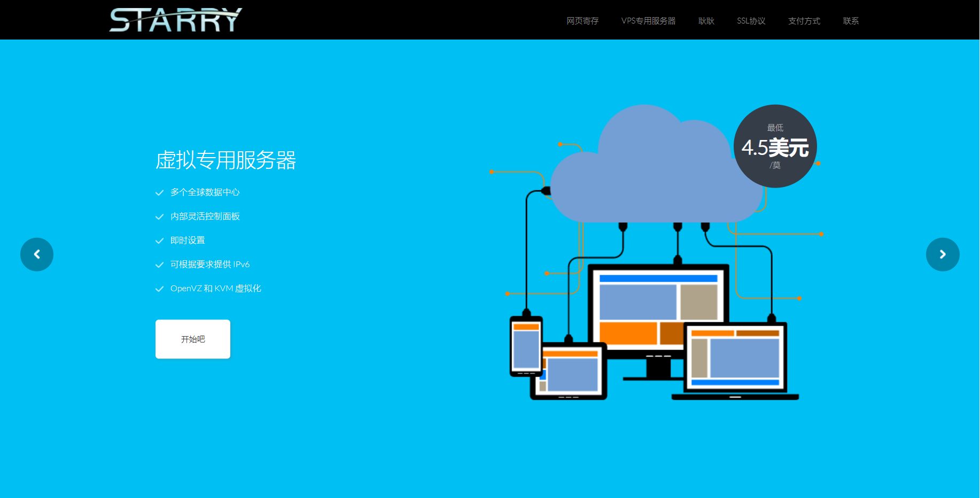The width and height of the screenshot is (980, 498).
Task: Navigate to the 支付方式 page
Action: point(804,21)
